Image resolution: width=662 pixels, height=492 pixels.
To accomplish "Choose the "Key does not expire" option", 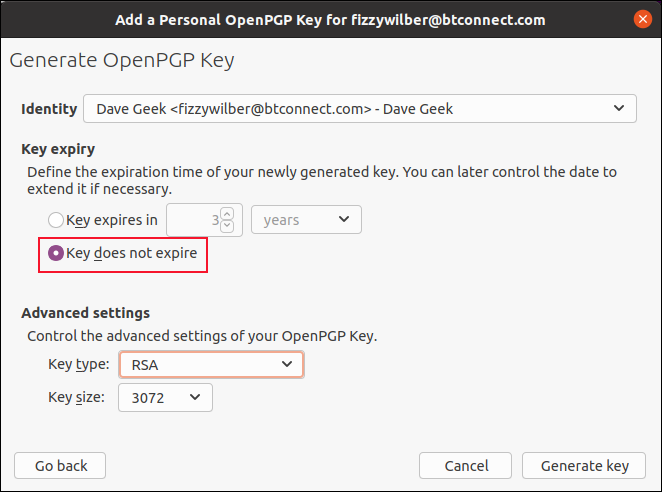I will click(56, 254).
